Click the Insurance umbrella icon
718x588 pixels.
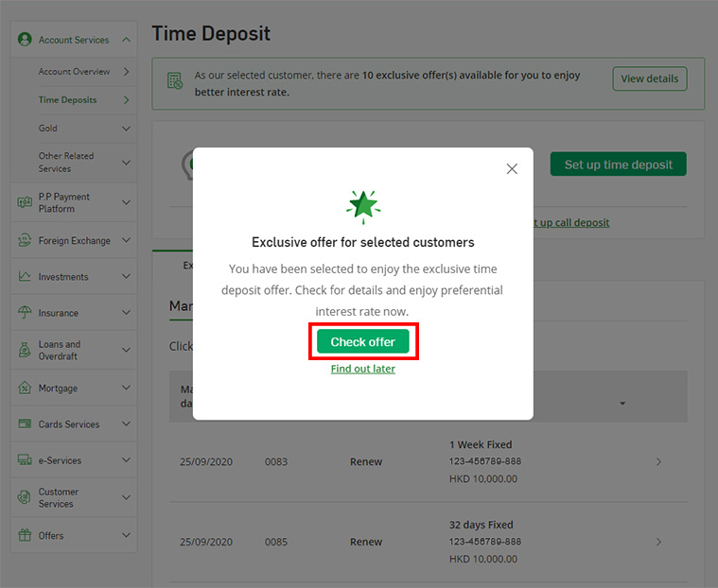pos(25,313)
